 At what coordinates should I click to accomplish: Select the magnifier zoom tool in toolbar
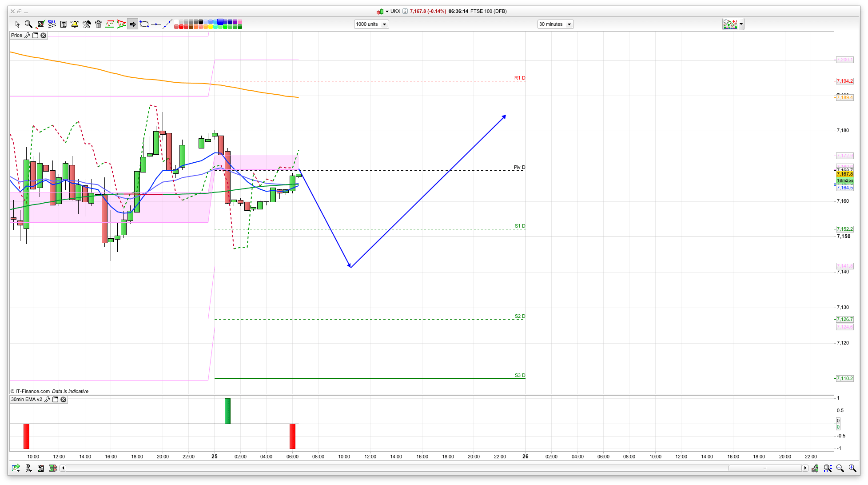coord(28,24)
